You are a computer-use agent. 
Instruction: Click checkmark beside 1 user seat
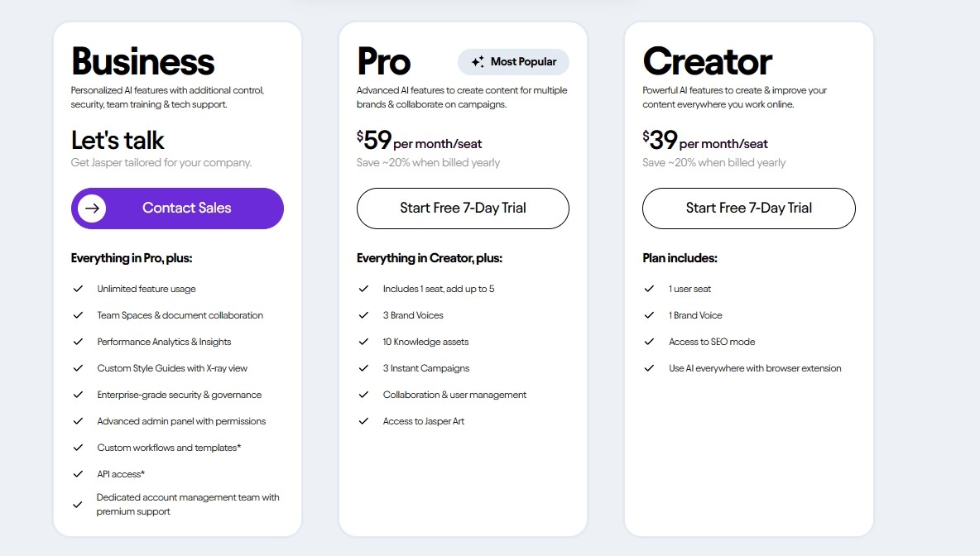650,289
